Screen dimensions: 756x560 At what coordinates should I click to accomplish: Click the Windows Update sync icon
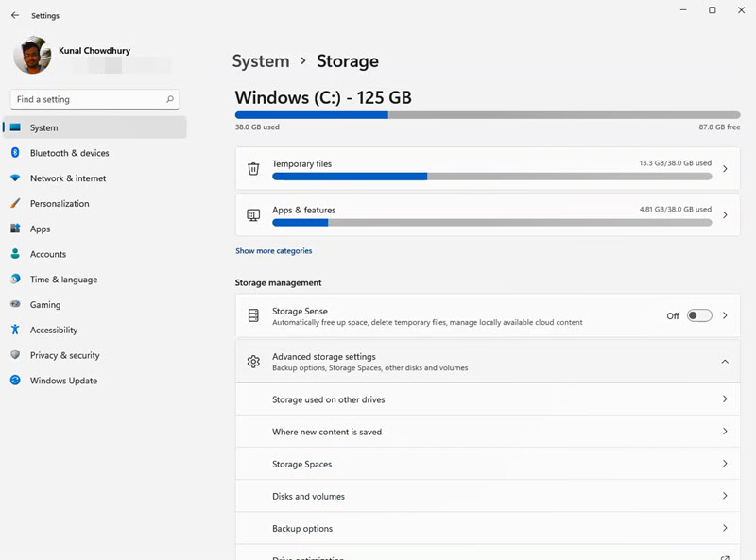click(x=15, y=381)
